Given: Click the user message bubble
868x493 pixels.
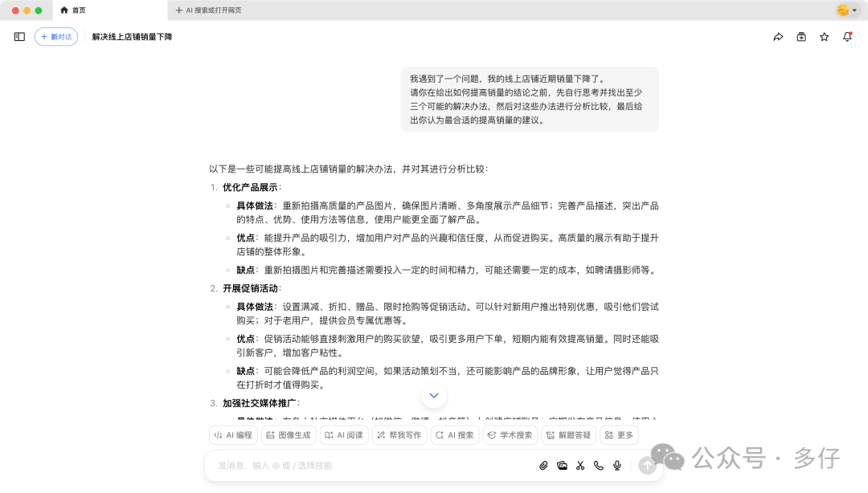Looking at the screenshot, I should click(530, 100).
